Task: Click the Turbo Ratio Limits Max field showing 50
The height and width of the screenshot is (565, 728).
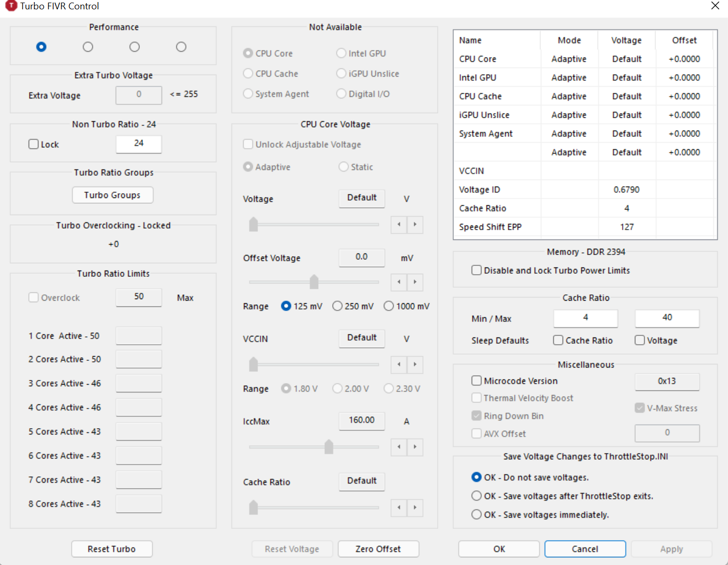Action: [x=139, y=297]
